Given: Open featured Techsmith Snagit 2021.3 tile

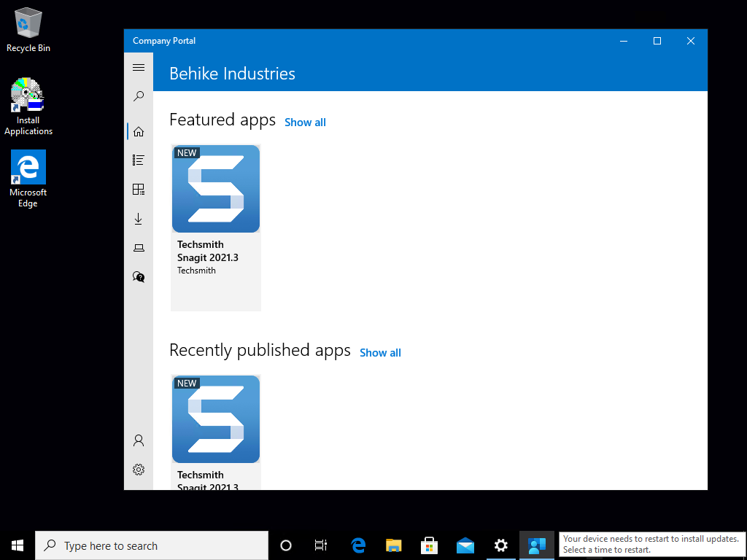Looking at the screenshot, I should pos(216,227).
